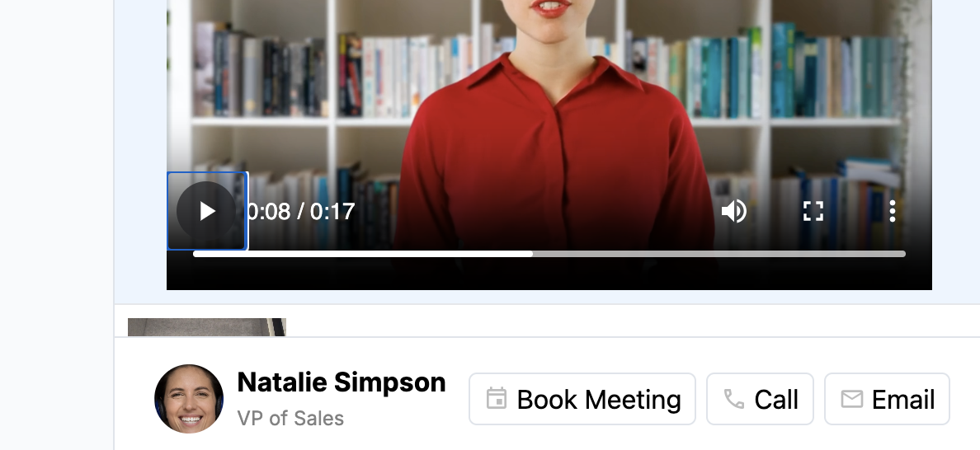Open the partially visible thumbnail below video
The image size is (980, 450).
pyautogui.click(x=207, y=327)
